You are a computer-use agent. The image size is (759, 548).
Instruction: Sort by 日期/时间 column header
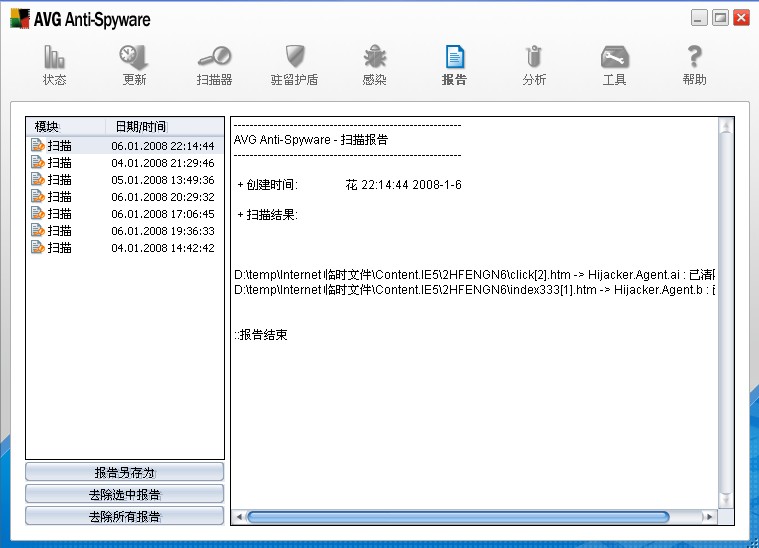[x=165, y=126]
